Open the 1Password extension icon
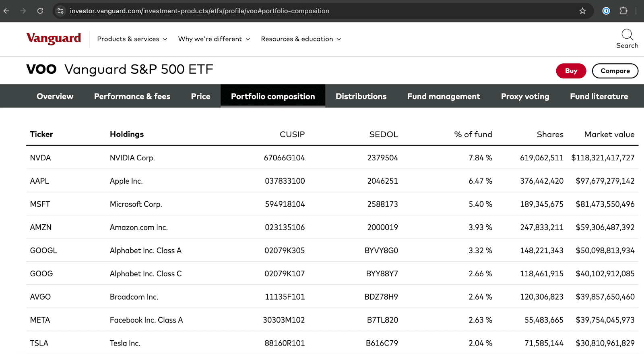 point(606,11)
